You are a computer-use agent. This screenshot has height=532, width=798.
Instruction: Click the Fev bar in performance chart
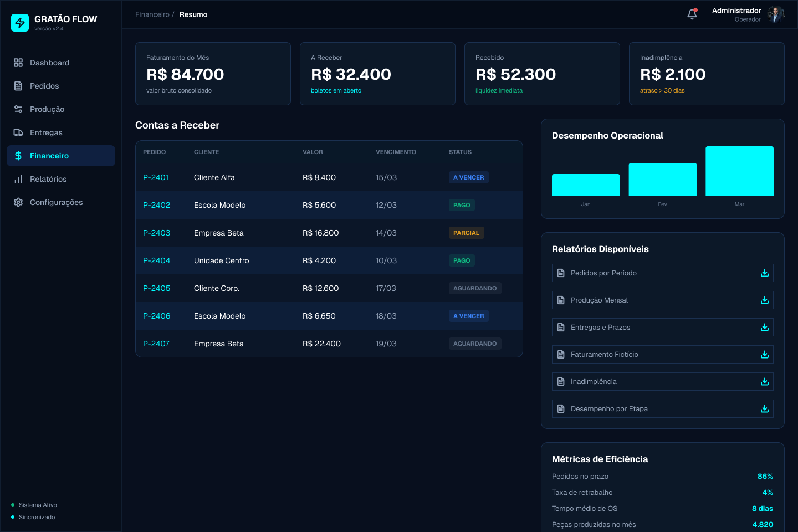pos(663,180)
